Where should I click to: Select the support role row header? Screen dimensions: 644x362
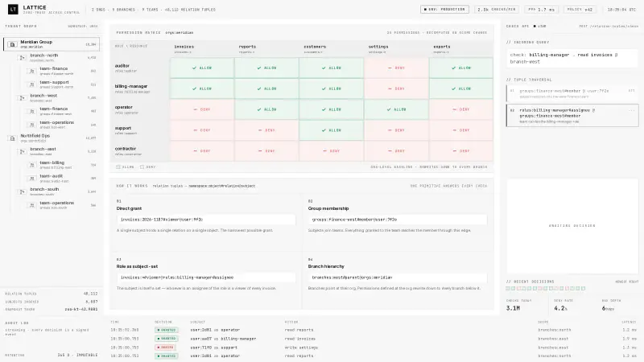point(140,130)
